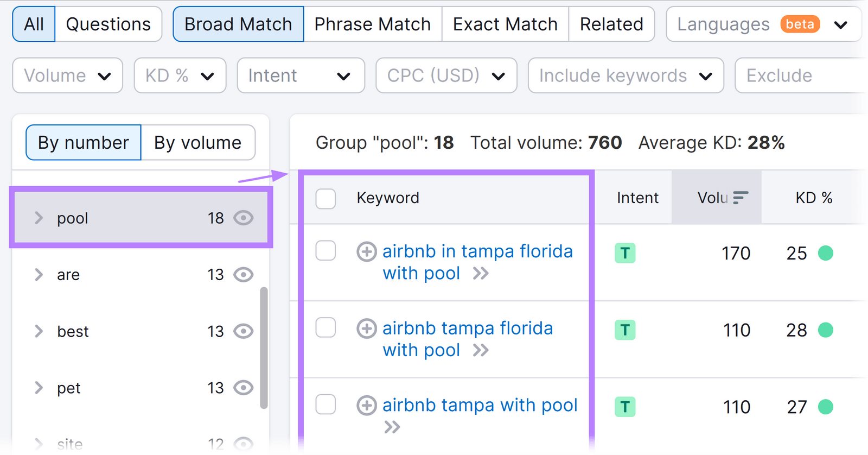Click Average KD value 28%

(766, 143)
